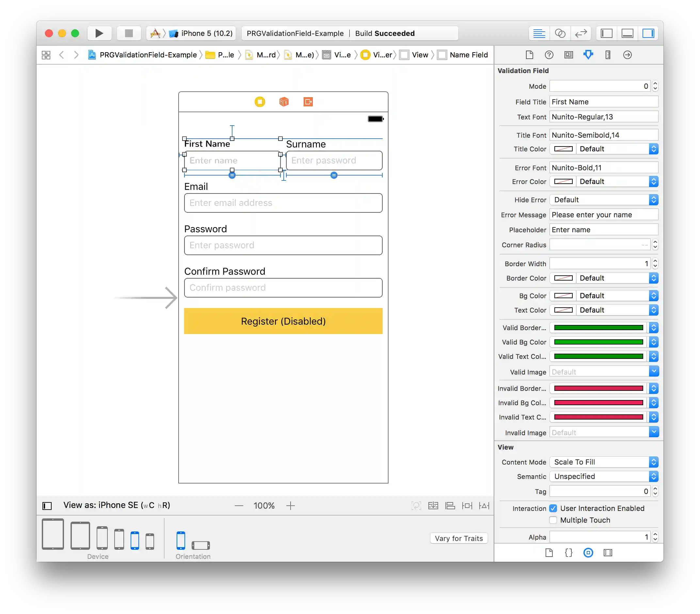Enable the Multiple Touch checkbox

(553, 520)
